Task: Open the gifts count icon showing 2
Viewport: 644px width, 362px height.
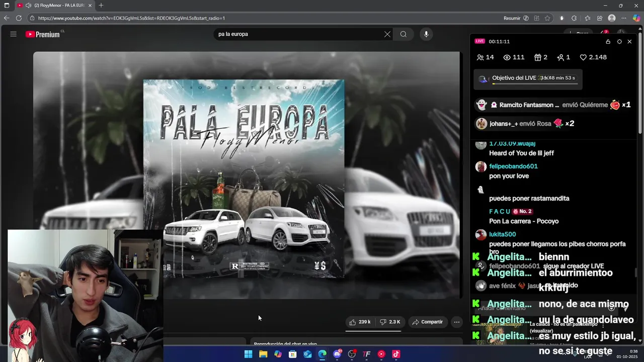Action: [x=541, y=57]
